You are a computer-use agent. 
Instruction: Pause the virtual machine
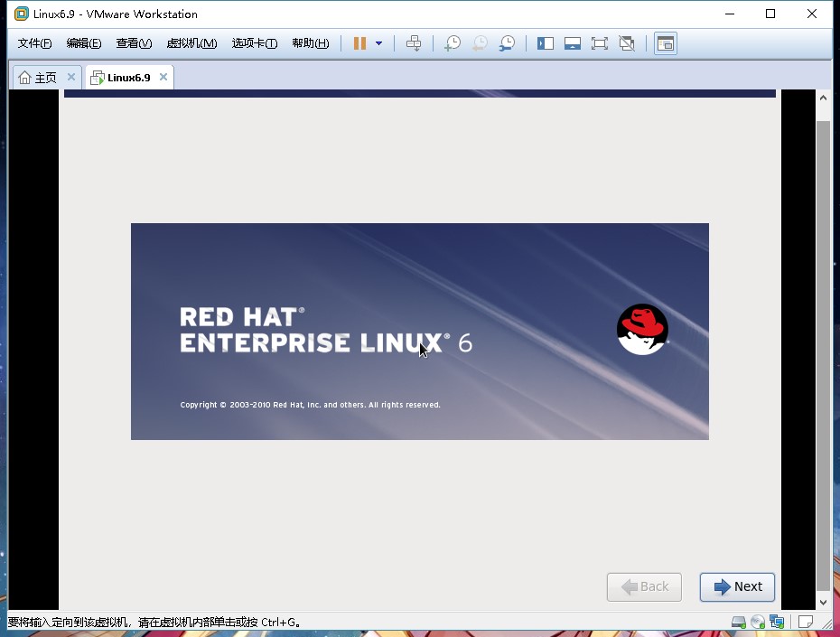point(359,43)
